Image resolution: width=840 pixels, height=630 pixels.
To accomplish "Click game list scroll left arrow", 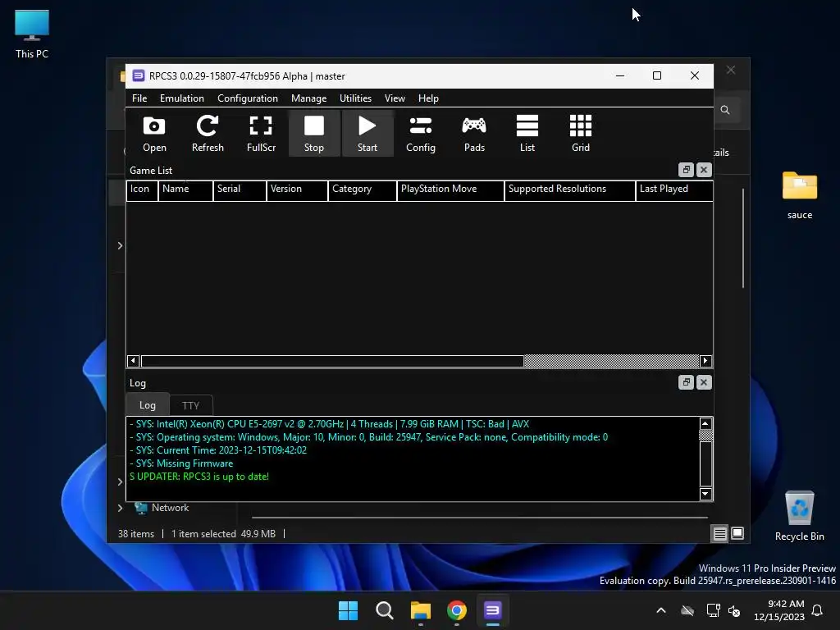I will (134, 361).
